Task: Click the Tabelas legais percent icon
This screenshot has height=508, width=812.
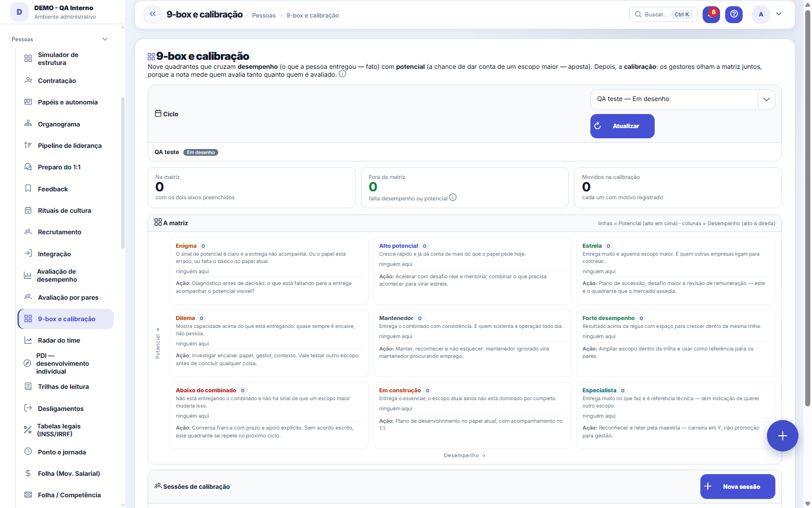Action: coord(28,430)
